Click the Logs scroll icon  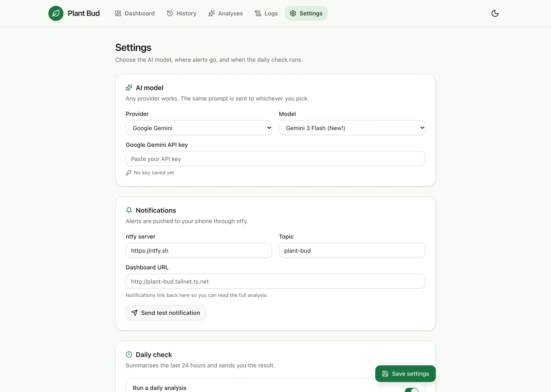[258, 13]
